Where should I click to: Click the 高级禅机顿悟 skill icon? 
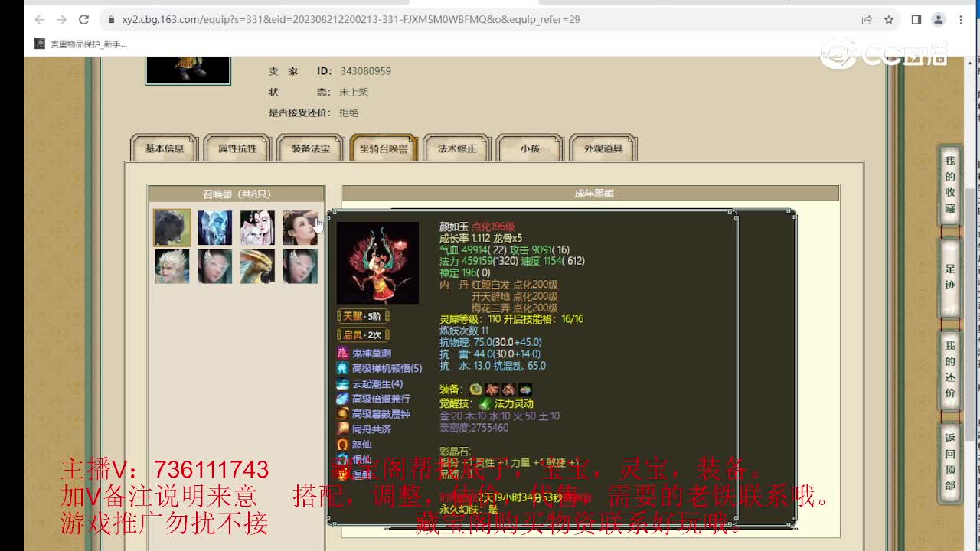point(343,368)
